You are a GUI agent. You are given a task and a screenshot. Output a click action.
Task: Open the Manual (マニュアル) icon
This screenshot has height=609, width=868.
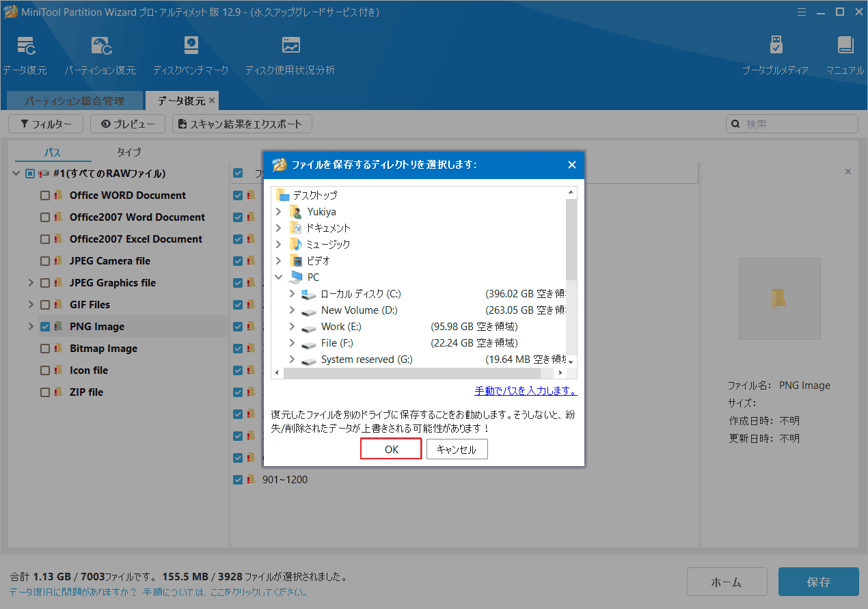pos(845,46)
